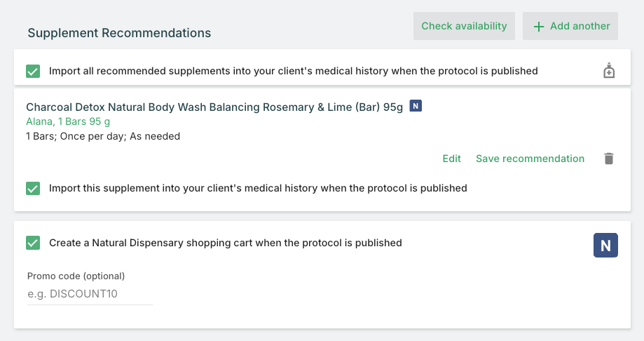
Task: Click the "Create a Natural Dispensary shopping cart" label text
Action: [x=225, y=243]
